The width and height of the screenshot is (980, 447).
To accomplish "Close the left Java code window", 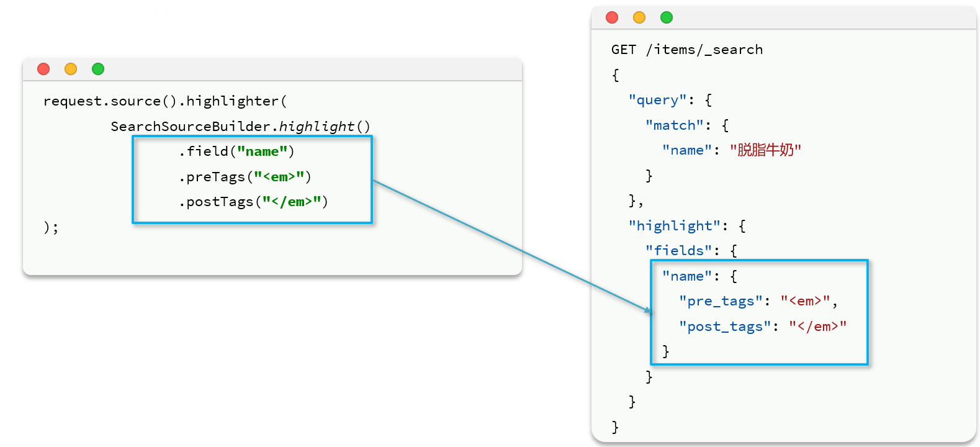I will 43,69.
